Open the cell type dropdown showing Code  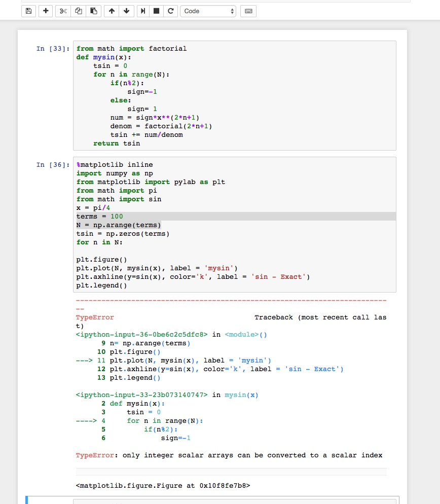[208, 11]
